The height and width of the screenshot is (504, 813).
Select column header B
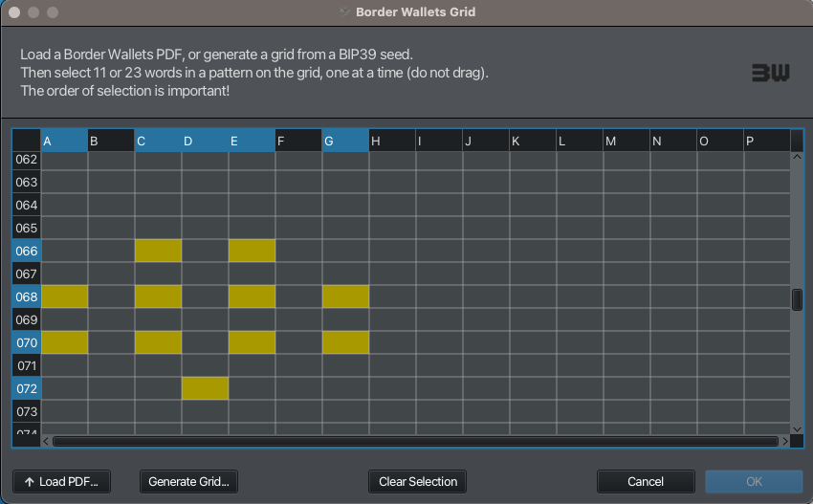[x=111, y=141]
